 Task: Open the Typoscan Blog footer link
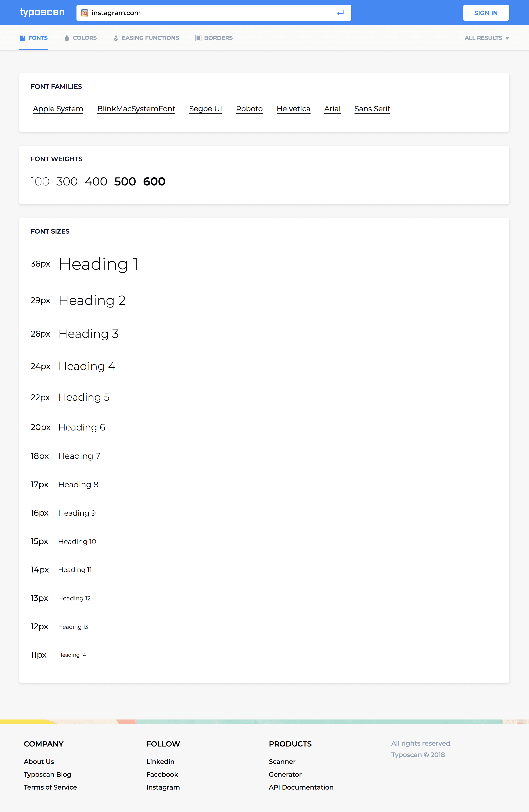pyautogui.click(x=47, y=774)
